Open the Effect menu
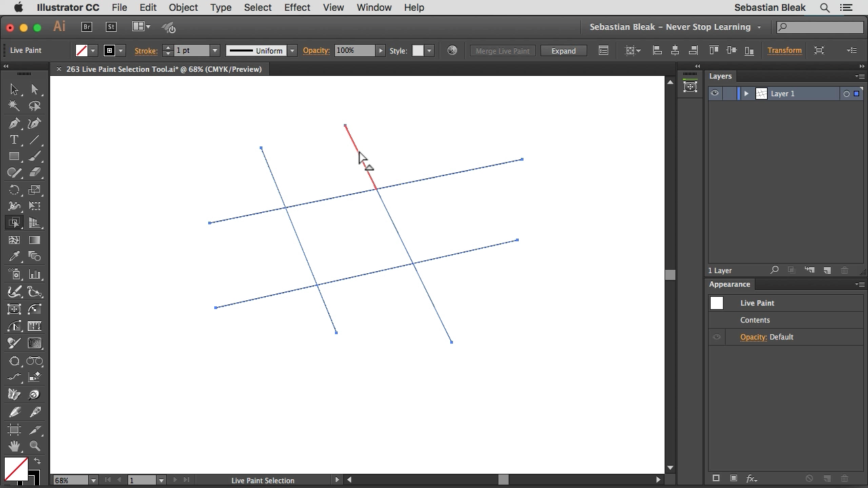Image resolution: width=868 pixels, height=488 pixels. click(297, 7)
